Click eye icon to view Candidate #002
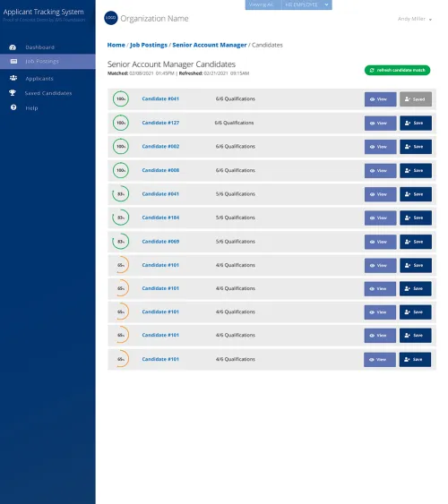 click(372, 147)
